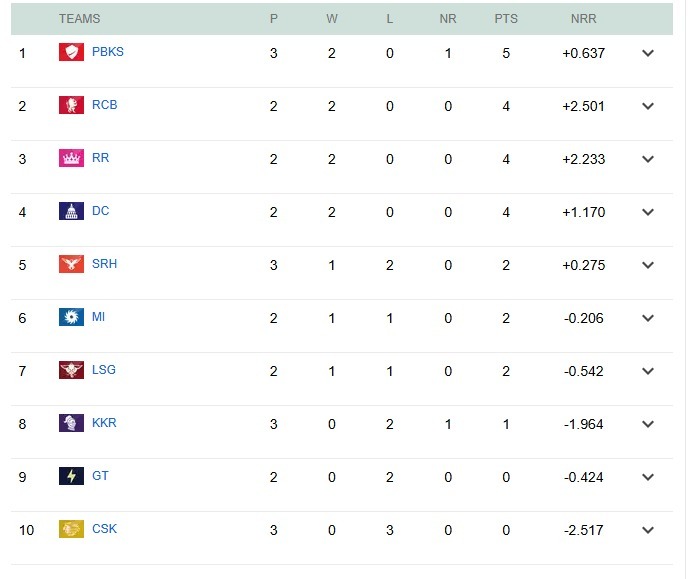Click the SRH eagle logo icon
This screenshot has width=690, height=579.
(x=71, y=264)
